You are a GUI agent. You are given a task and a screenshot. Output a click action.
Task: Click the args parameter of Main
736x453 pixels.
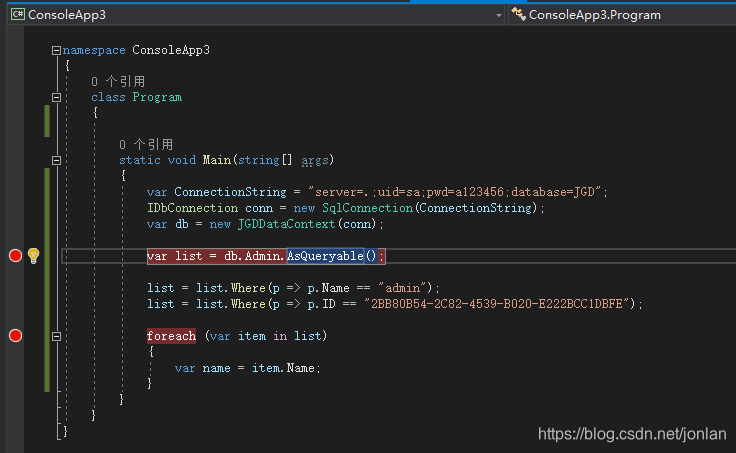pos(314,161)
